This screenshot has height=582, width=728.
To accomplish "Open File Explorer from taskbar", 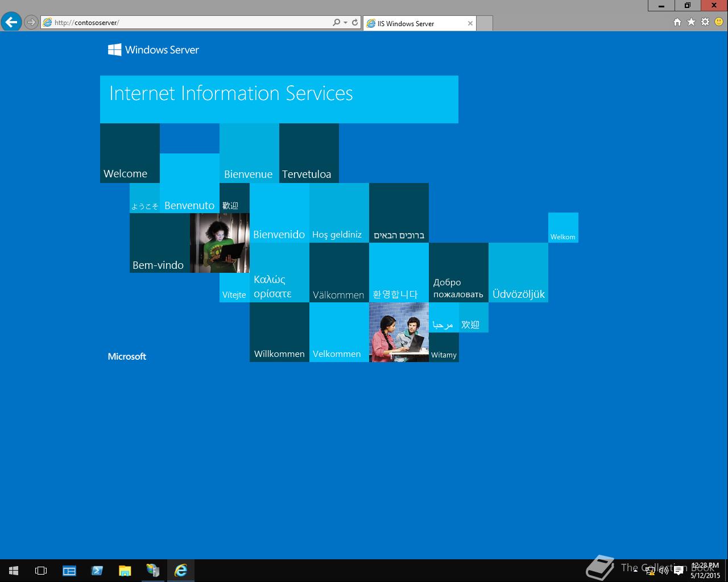I will tap(125, 571).
